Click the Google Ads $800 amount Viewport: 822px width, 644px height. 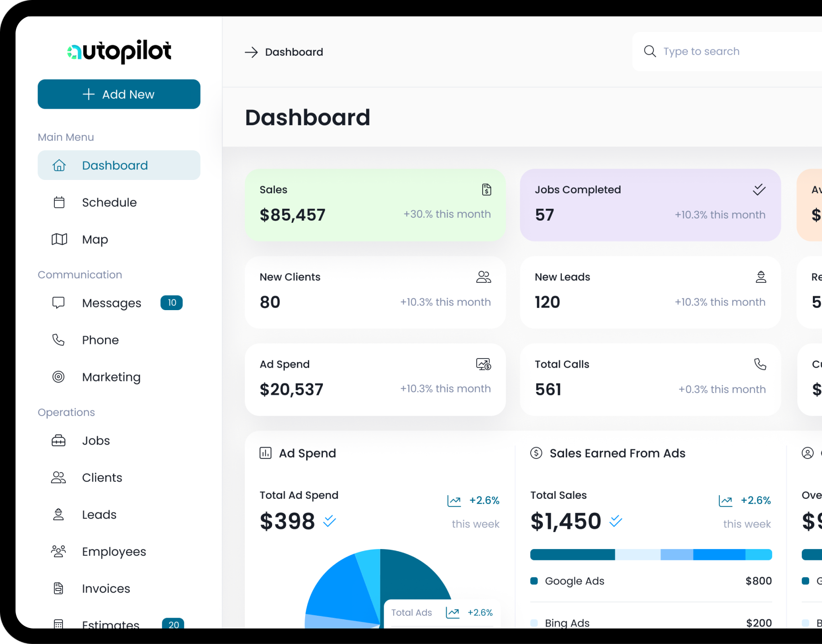coord(759,581)
